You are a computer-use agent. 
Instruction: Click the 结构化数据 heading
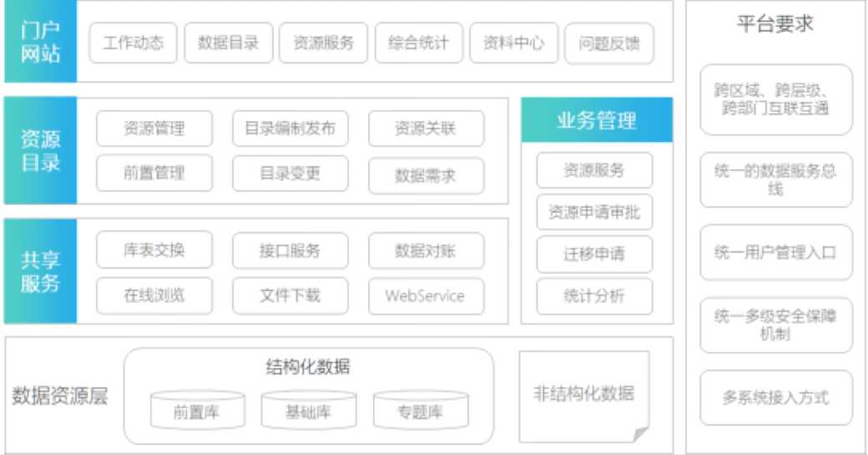point(308,367)
